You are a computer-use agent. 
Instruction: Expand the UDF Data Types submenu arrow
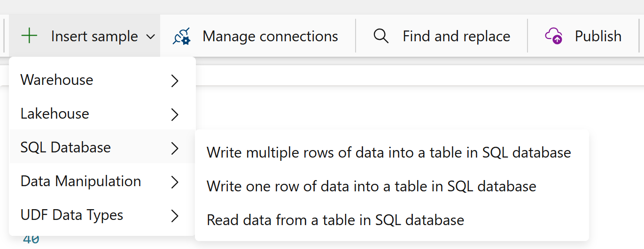click(175, 216)
